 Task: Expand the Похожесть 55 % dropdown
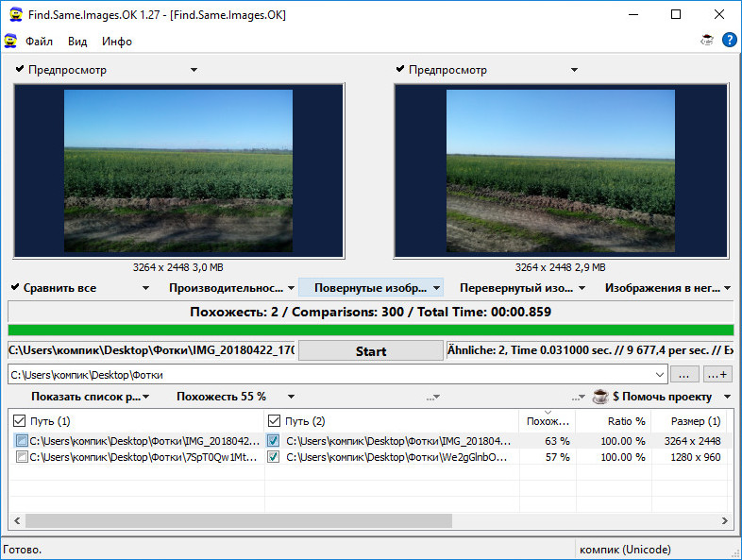tap(291, 397)
